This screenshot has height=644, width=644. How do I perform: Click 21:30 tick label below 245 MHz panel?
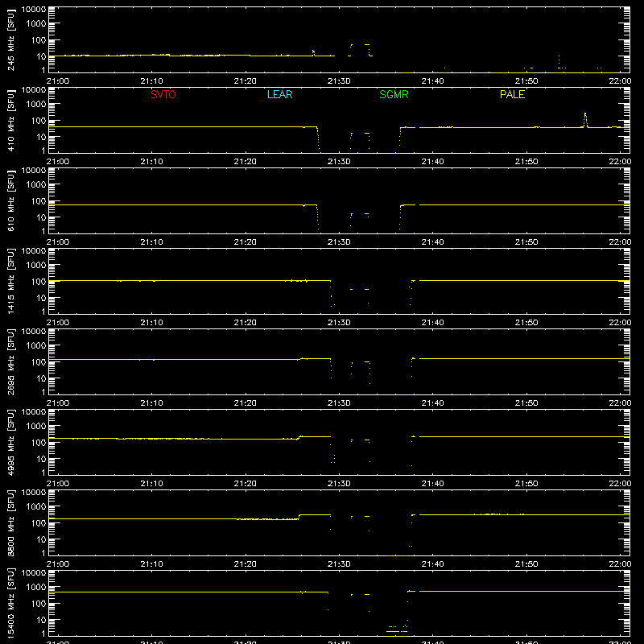(x=339, y=81)
